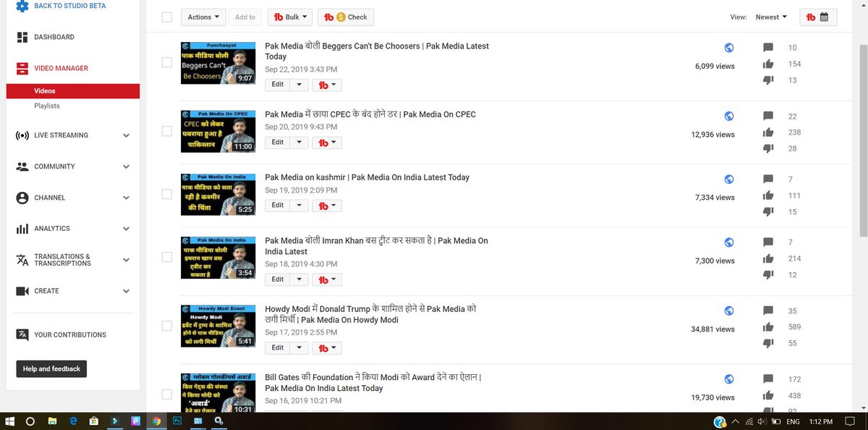Open Video Manager menu label
Image resolution: width=868 pixels, height=430 pixels.
coord(61,68)
